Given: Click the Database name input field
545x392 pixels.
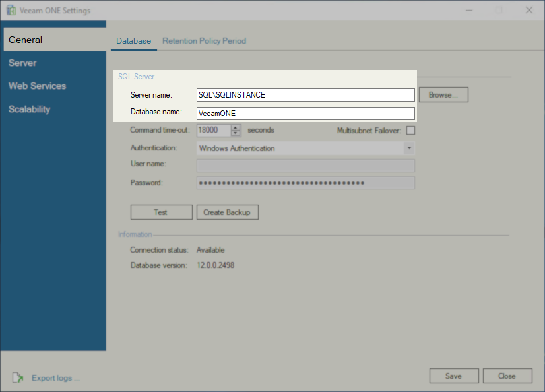Looking at the screenshot, I should tap(305, 114).
